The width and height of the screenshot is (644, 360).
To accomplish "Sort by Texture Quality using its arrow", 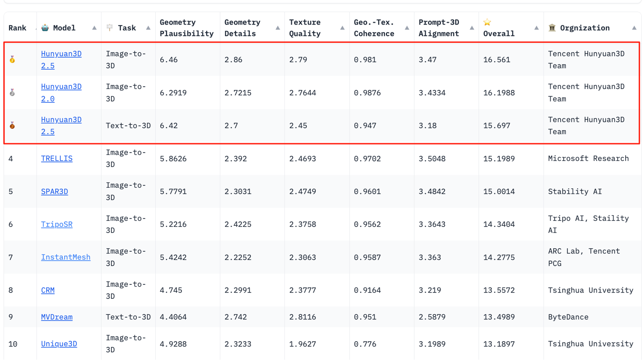I will click(343, 28).
